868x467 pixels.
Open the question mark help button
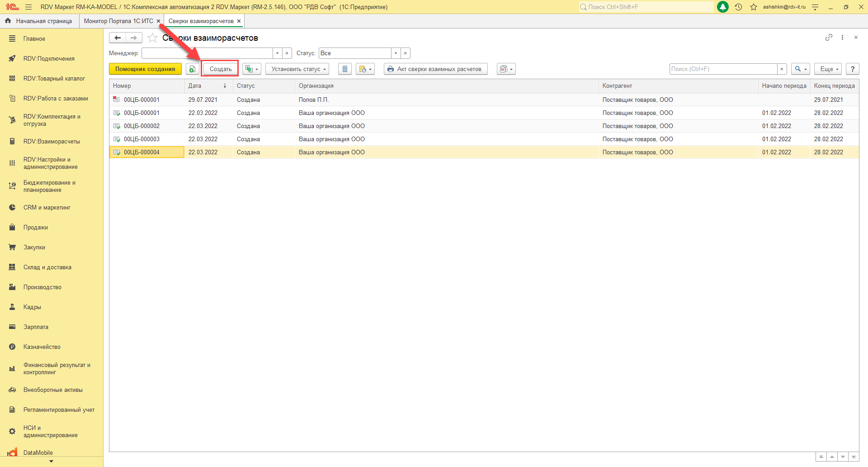[x=852, y=69]
